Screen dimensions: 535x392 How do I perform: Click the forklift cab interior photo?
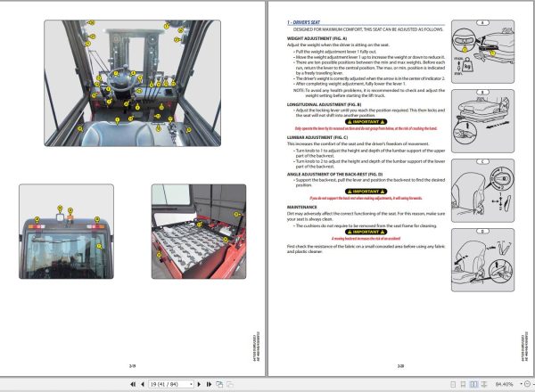(132, 83)
